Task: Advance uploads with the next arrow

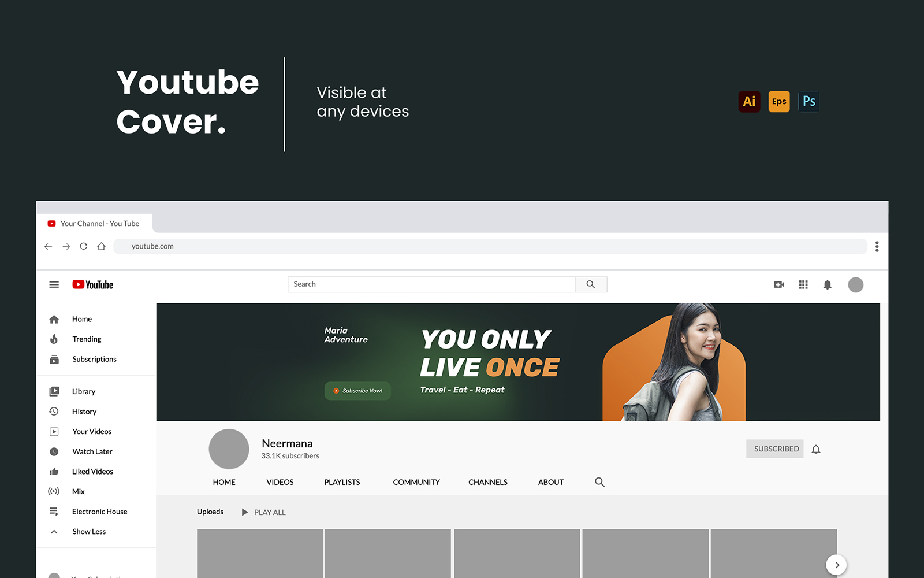Action: [837, 565]
